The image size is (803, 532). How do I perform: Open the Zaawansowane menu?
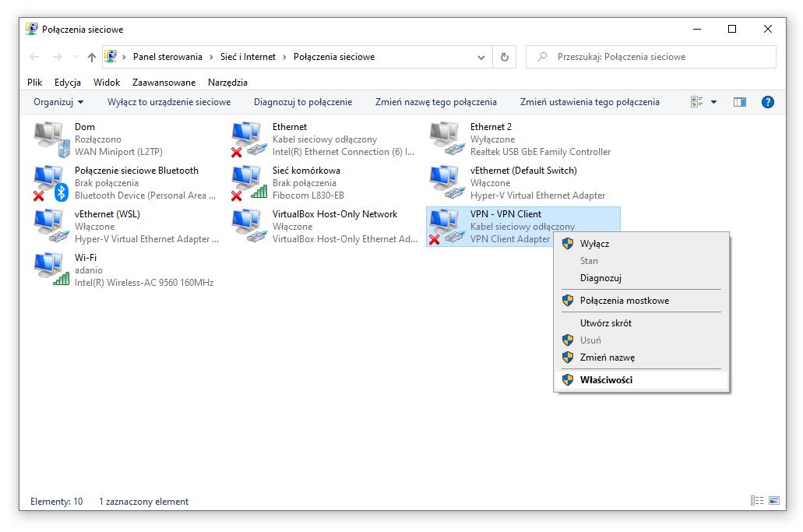click(x=164, y=82)
